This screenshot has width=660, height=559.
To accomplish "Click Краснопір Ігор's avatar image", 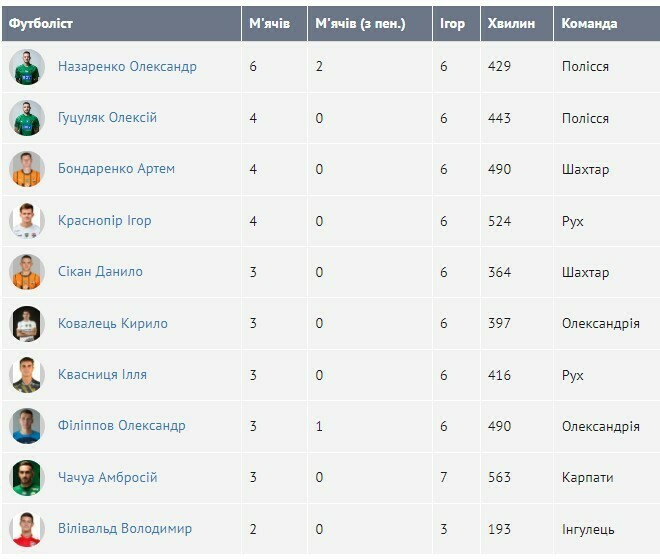I will tap(27, 221).
